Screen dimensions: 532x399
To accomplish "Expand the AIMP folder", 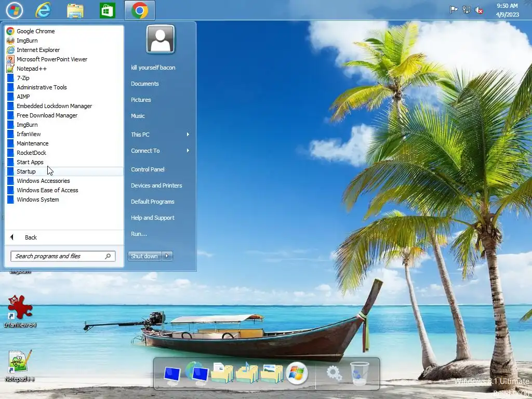I will (64, 97).
